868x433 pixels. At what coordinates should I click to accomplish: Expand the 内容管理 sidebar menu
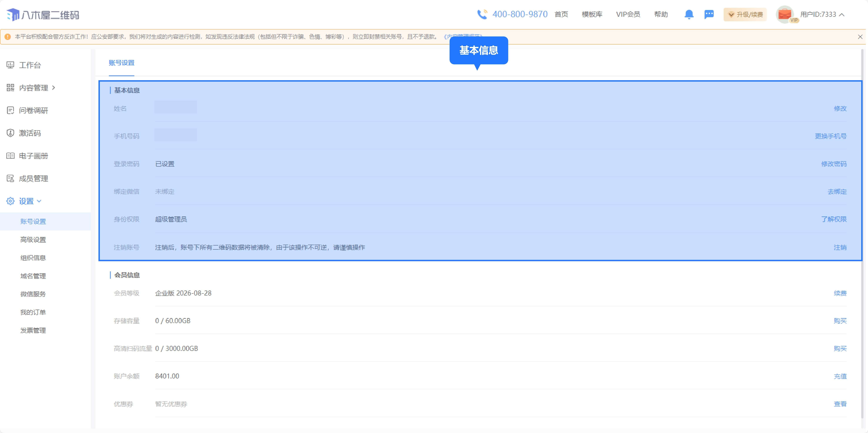34,88
